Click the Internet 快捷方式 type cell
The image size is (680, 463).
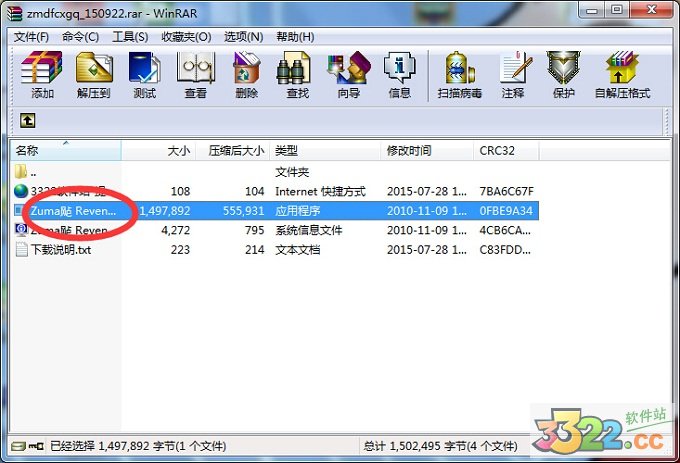[320, 191]
